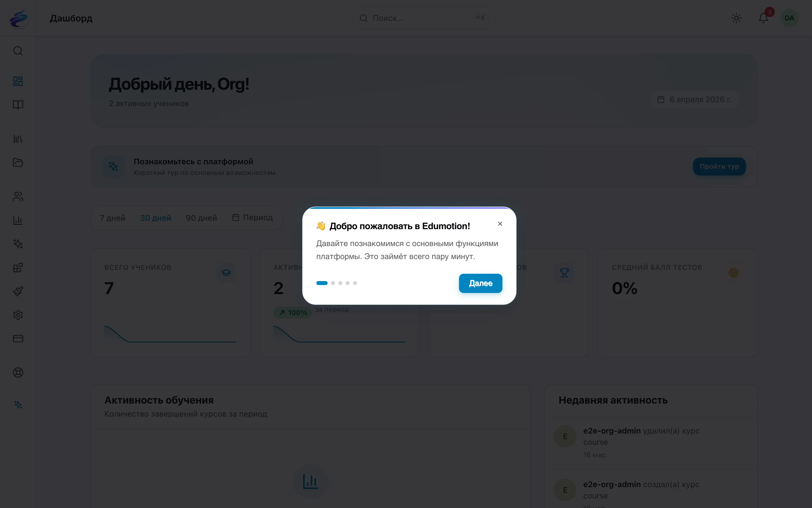The height and width of the screenshot is (508, 812).
Task: Open the blocks-plus integrations icon
Action: [x=18, y=268]
